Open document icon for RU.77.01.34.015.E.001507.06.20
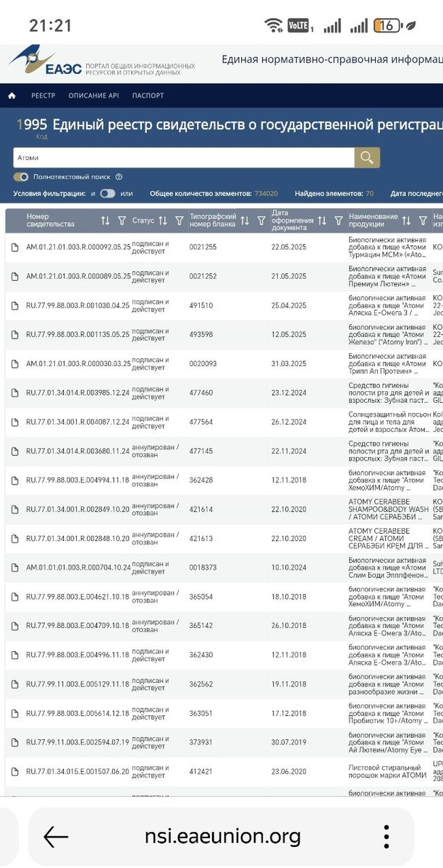Screen dimensions: 443x868 [x=14, y=772]
